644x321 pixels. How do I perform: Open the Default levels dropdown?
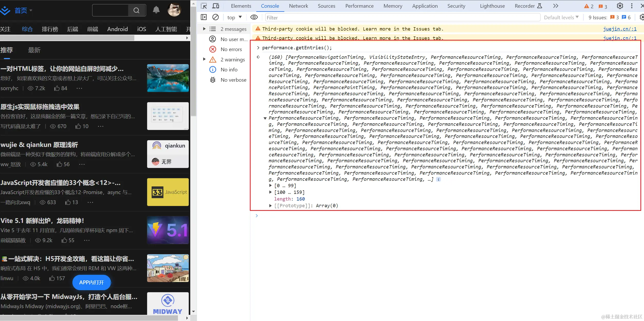click(561, 17)
